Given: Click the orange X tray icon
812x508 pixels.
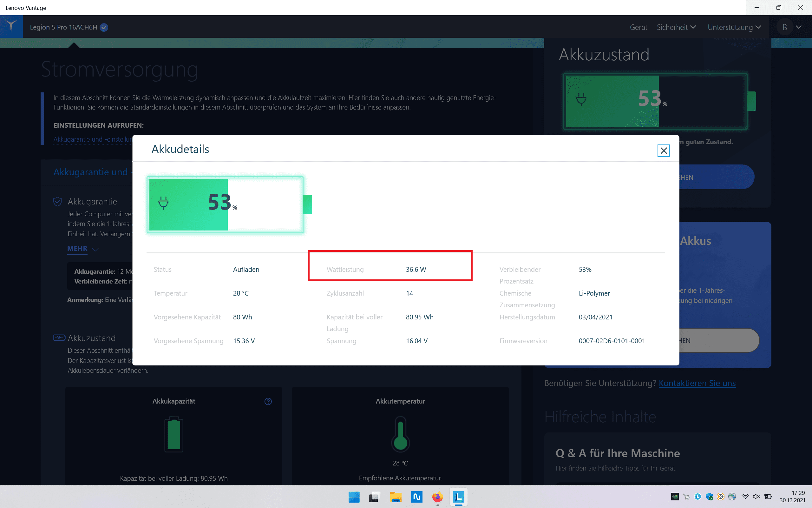Looking at the screenshot, I should click(x=721, y=497).
